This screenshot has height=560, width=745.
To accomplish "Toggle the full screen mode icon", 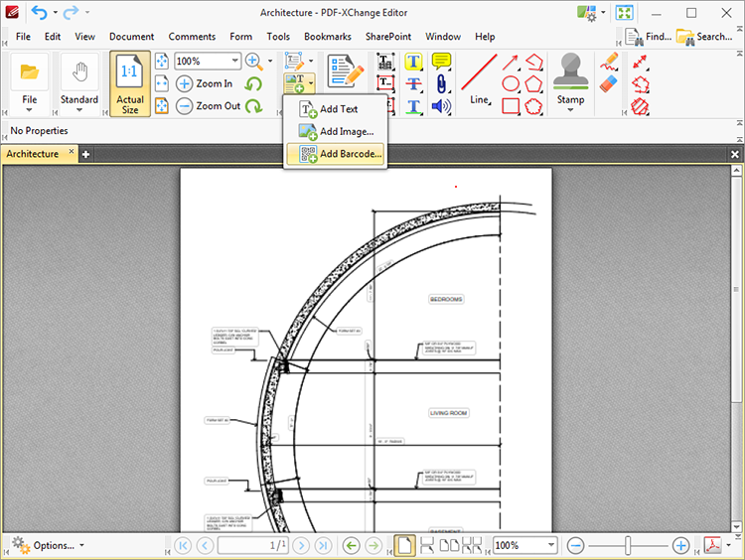I will [x=625, y=13].
